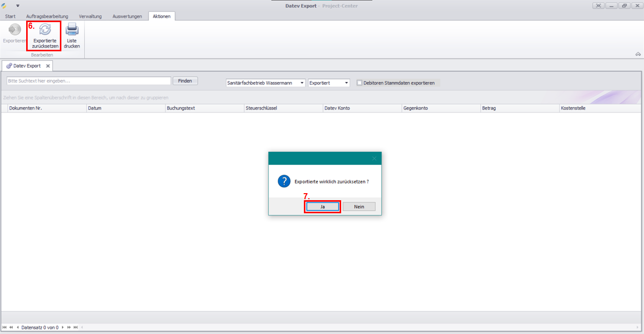Enable Debitoren Stammdaten exportieren checkbox
This screenshot has height=334, width=644.
[x=359, y=83]
